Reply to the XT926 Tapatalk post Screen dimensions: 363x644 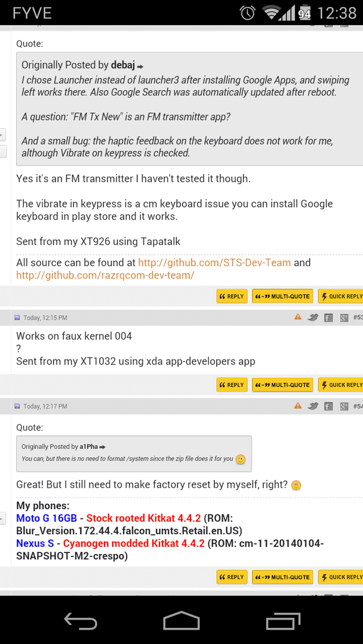click(232, 296)
